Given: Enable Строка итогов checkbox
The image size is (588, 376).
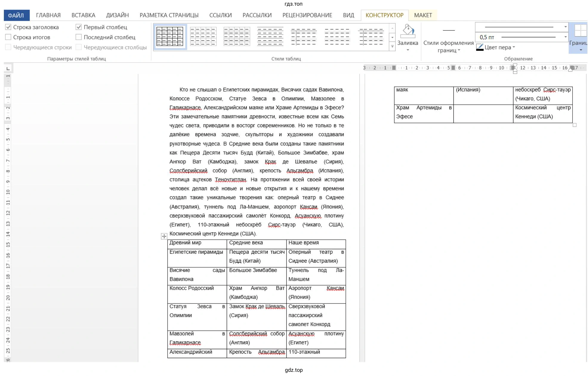Looking at the screenshot, I should click(x=8, y=37).
